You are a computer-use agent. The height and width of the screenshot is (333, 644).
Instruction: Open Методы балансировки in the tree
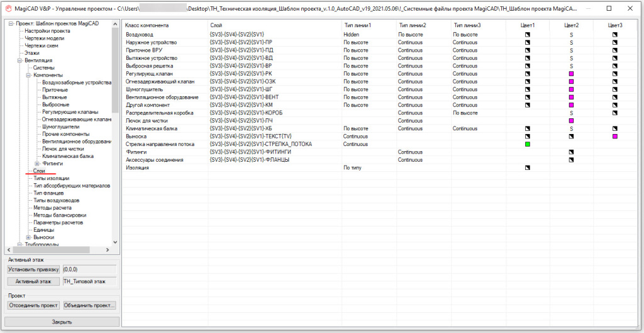point(60,215)
